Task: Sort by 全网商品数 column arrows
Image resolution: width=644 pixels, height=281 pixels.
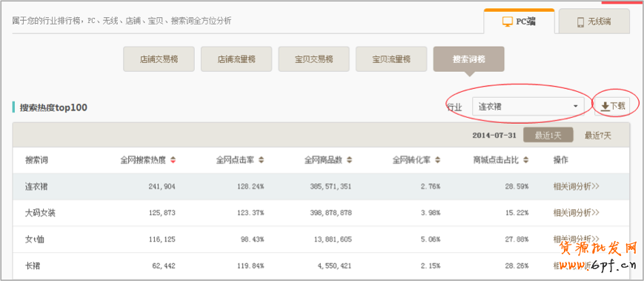Action: 349,160
